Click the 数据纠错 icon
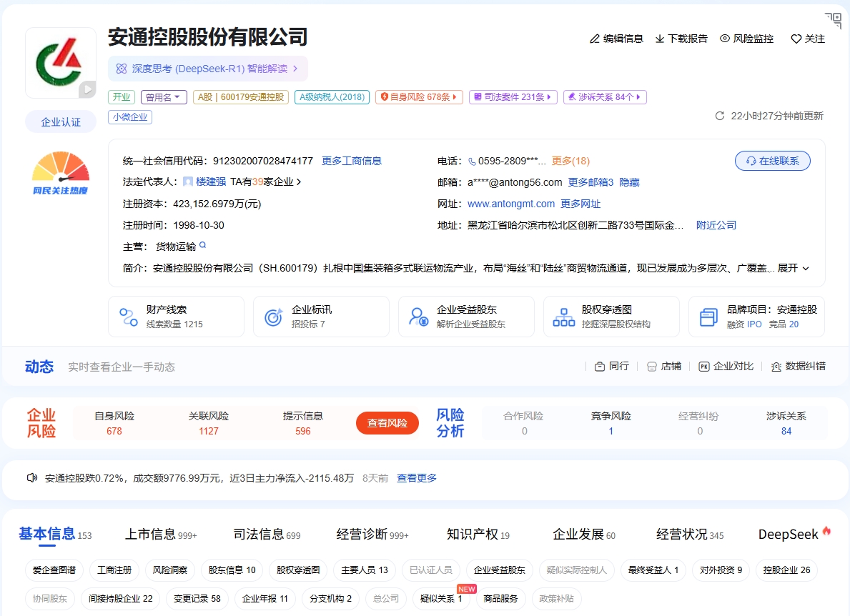 [776, 367]
